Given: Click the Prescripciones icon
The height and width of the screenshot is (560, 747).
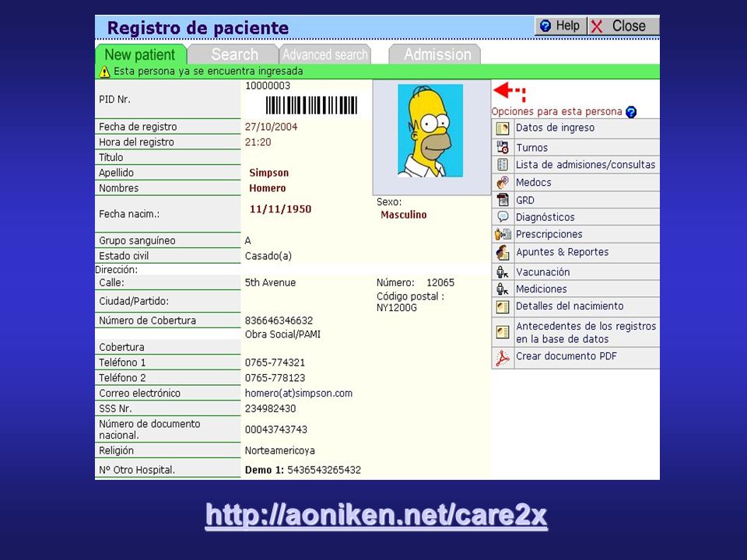Looking at the screenshot, I should click(x=502, y=234).
